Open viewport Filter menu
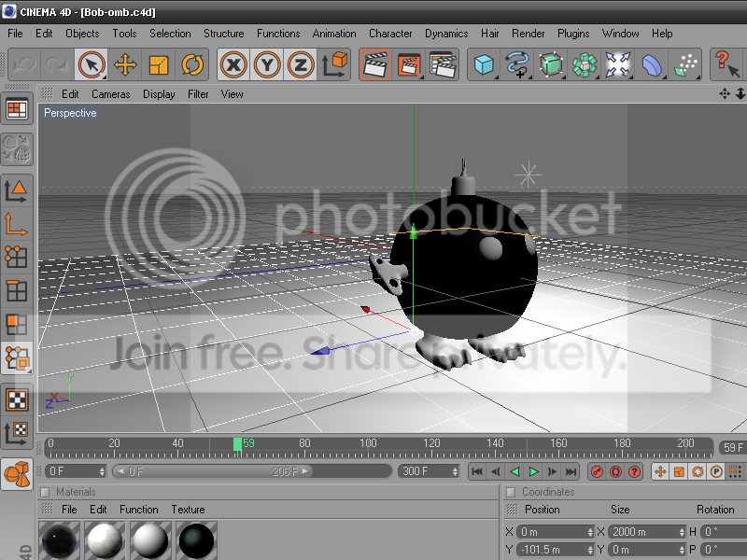Image resolution: width=747 pixels, height=560 pixels. coord(198,94)
